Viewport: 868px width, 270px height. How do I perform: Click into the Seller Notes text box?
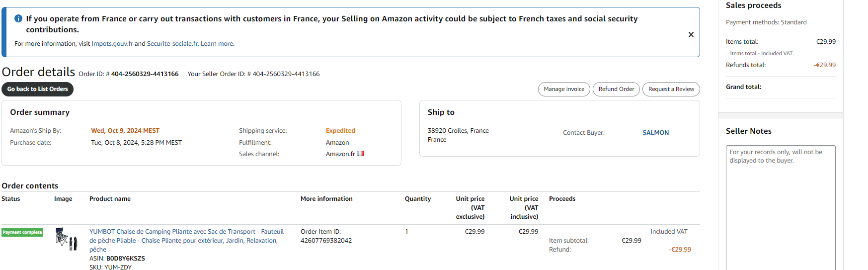[x=780, y=209]
